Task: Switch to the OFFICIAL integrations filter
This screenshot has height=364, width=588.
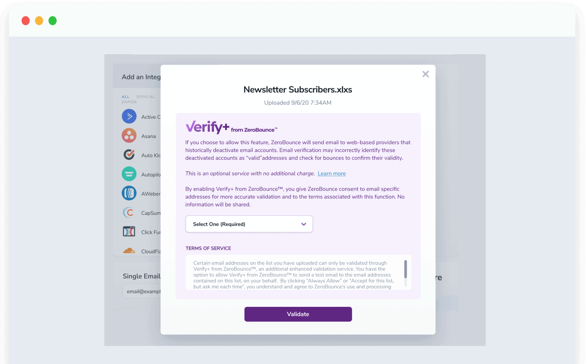Action: coord(146,97)
